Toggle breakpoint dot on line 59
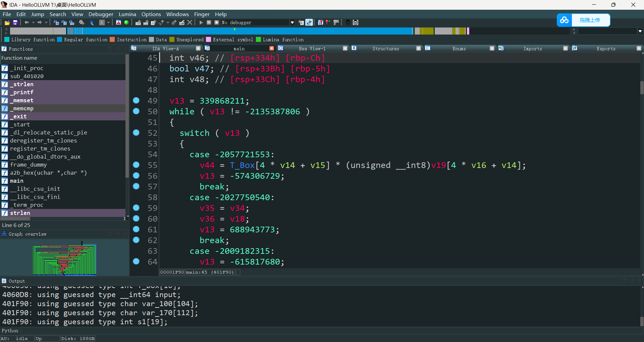The height and width of the screenshot is (342, 644). 136,208
